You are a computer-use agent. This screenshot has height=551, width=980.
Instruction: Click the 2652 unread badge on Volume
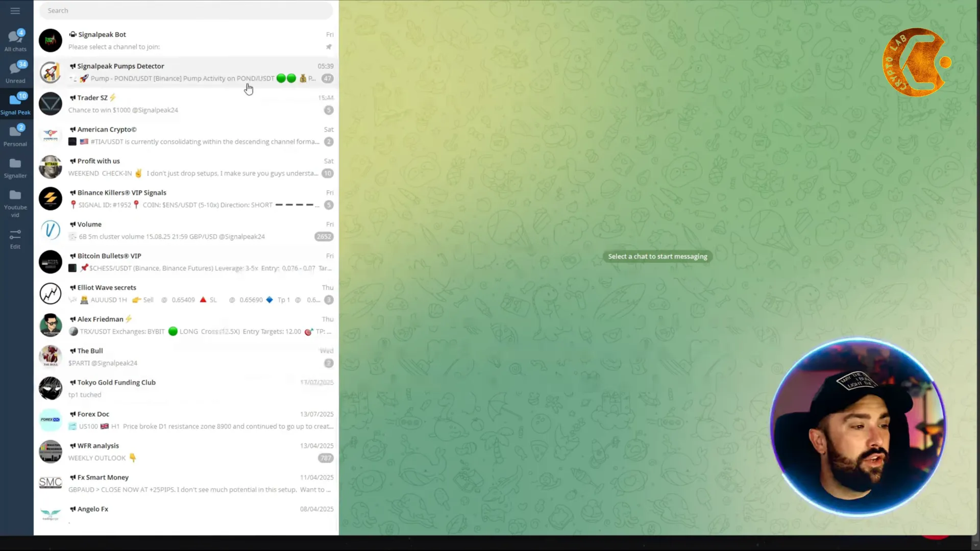[324, 237]
